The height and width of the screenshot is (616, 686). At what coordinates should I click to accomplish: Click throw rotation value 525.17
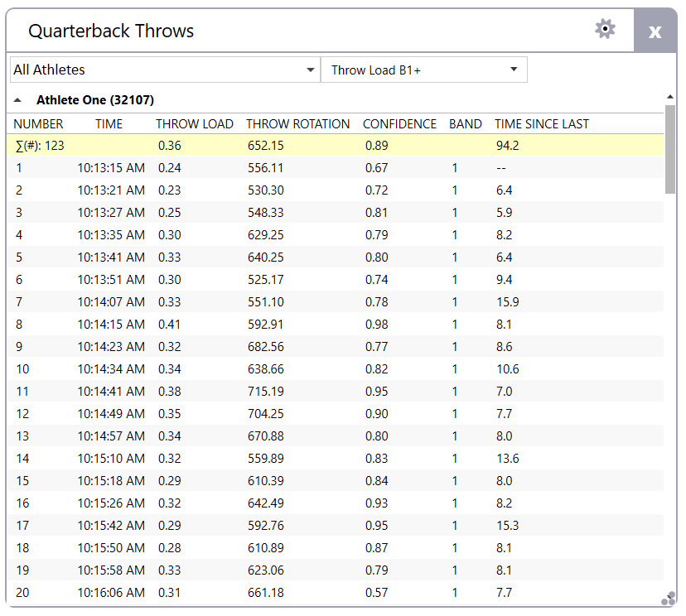point(266,279)
